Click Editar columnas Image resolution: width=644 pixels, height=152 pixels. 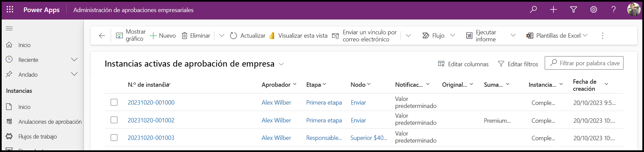463,64
